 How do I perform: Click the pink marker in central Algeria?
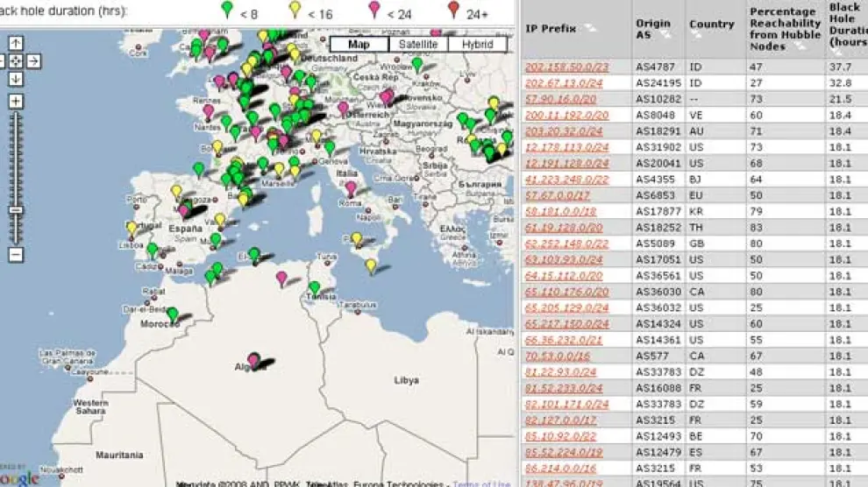(x=253, y=359)
